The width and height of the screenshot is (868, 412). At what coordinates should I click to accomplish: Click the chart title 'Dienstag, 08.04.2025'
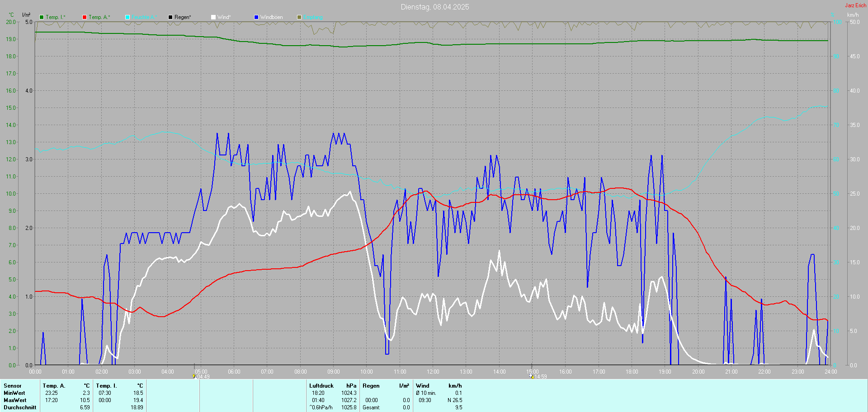tap(435, 7)
